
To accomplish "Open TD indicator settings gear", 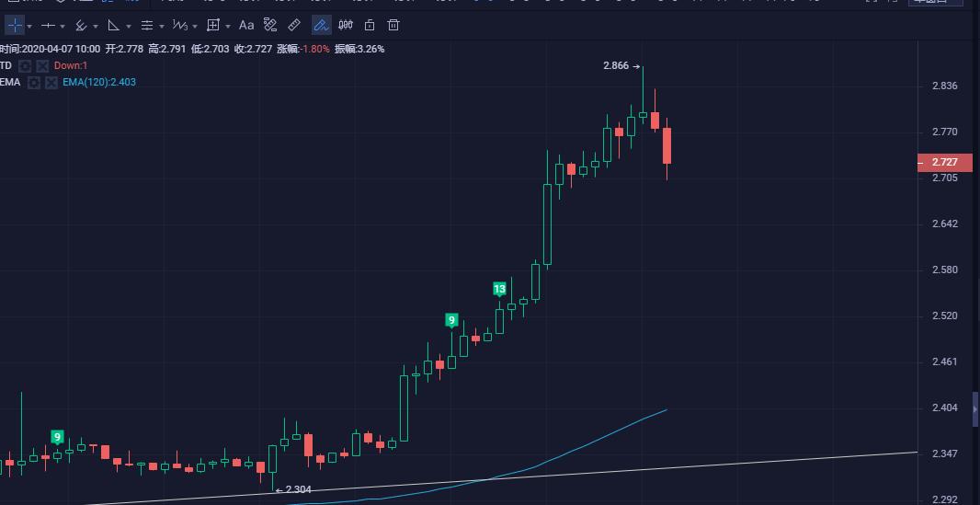I will [25, 65].
